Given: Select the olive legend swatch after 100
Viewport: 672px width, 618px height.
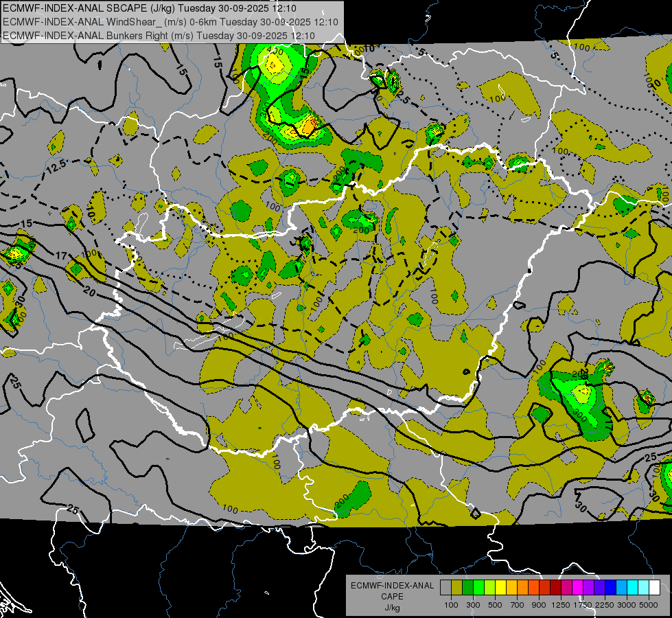Looking at the screenshot, I should point(457,588).
